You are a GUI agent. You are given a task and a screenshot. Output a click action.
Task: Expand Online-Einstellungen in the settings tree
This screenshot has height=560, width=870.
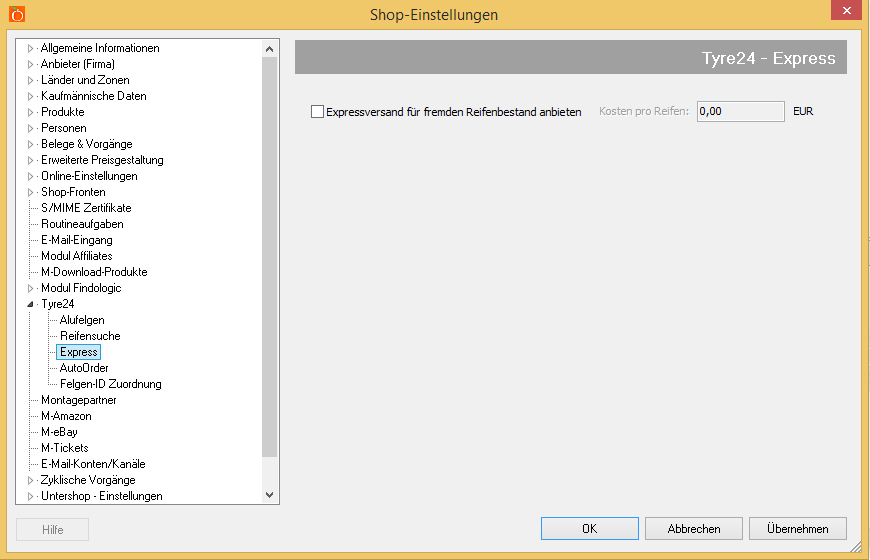[x=31, y=176]
